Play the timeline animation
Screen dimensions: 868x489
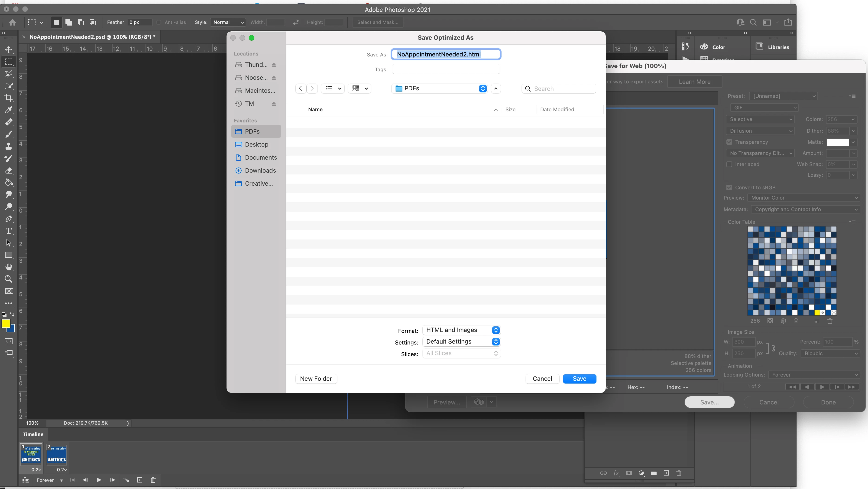click(99, 480)
